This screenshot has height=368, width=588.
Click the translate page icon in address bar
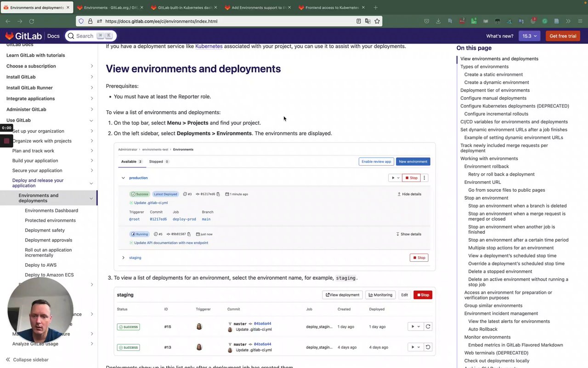(368, 21)
